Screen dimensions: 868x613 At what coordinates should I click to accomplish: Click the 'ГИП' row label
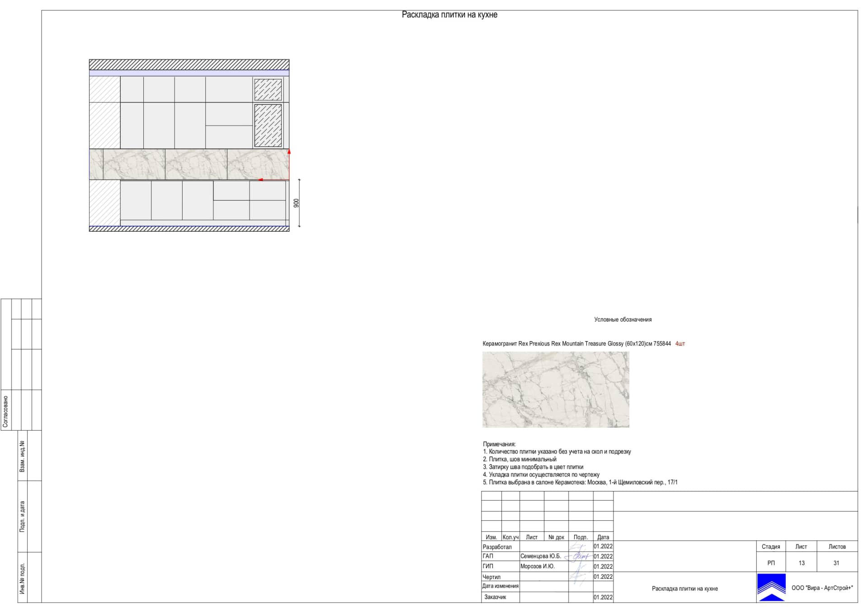[x=488, y=566]
